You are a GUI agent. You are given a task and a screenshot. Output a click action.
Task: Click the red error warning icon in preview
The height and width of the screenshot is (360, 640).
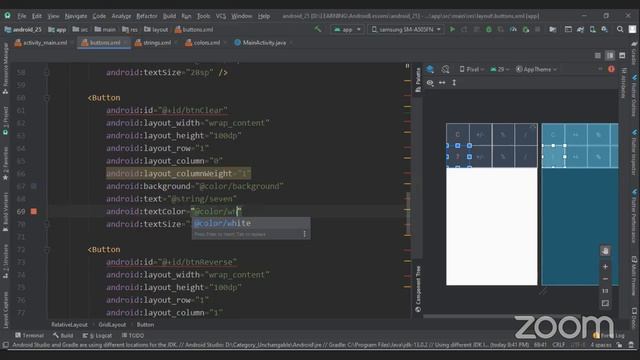(611, 69)
